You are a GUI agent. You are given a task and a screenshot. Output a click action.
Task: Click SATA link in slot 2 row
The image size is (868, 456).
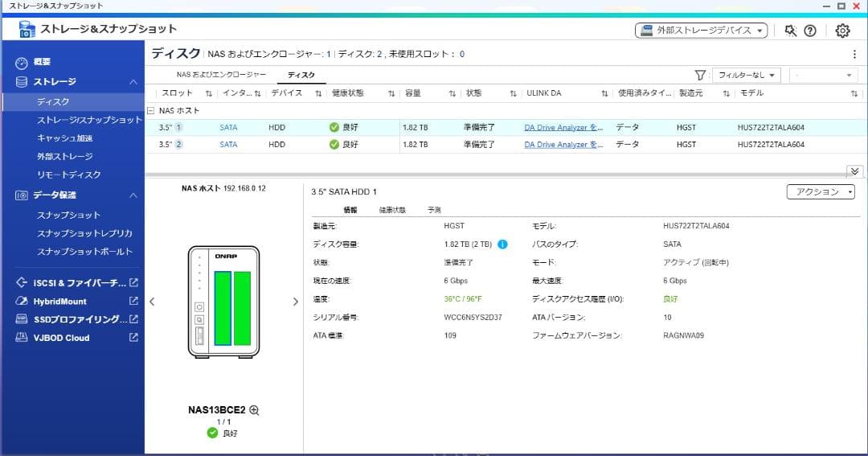228,145
